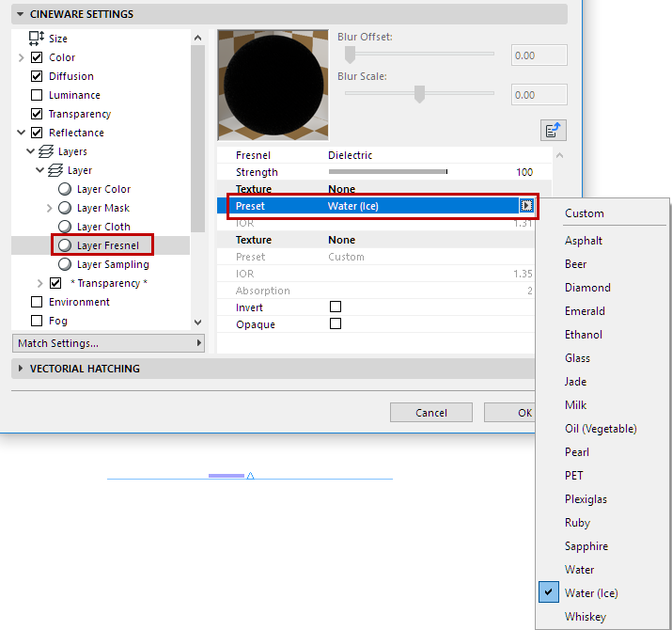672x630 pixels.
Task: Enable the Luminance channel checkbox
Action: (37, 95)
